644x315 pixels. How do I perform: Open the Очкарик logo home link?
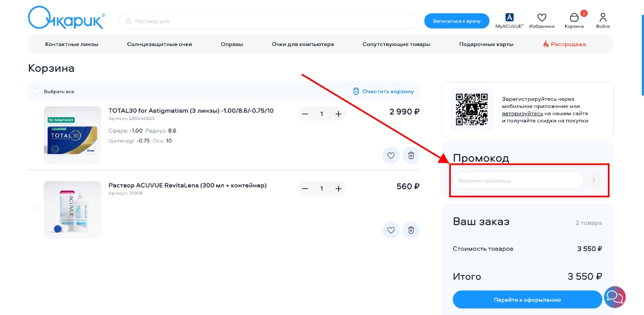click(67, 18)
